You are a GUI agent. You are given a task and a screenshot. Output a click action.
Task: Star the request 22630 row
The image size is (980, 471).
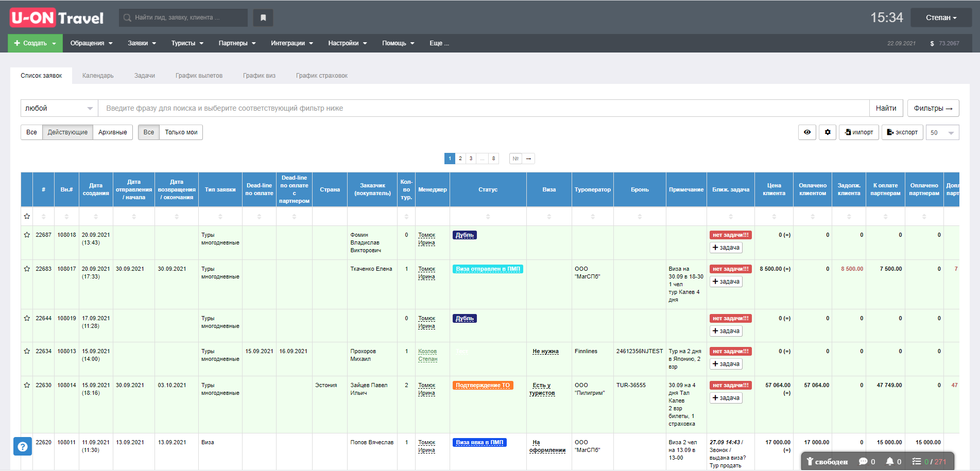pos(27,385)
